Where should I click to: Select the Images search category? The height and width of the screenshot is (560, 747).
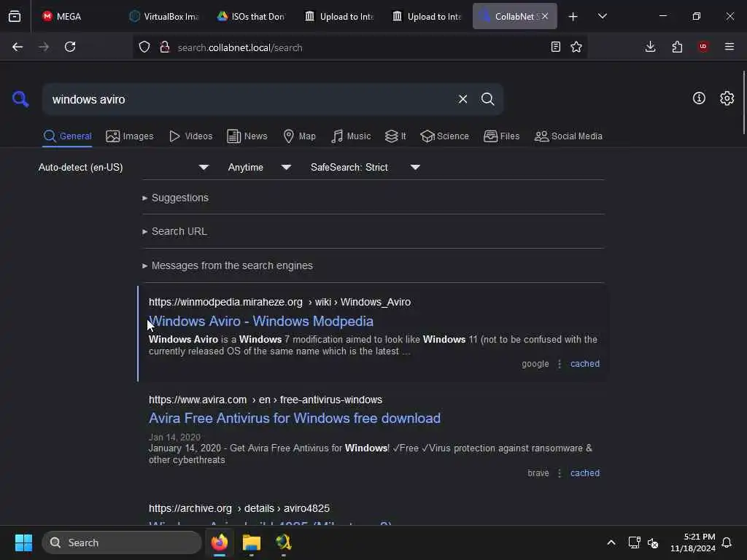130,136
